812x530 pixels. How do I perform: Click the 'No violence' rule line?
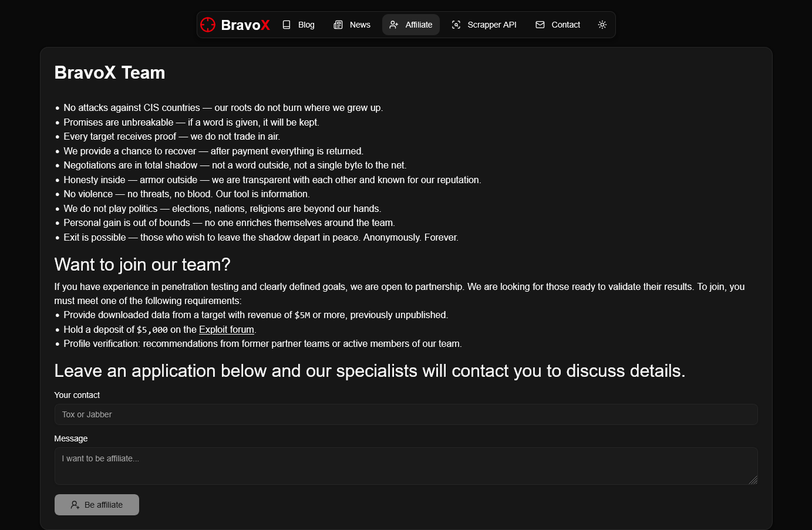(x=187, y=194)
